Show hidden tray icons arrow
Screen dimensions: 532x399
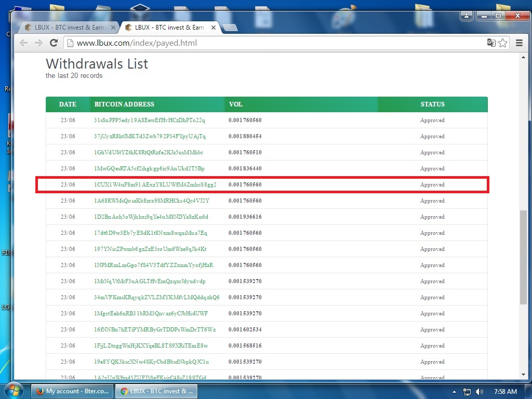click(454, 392)
